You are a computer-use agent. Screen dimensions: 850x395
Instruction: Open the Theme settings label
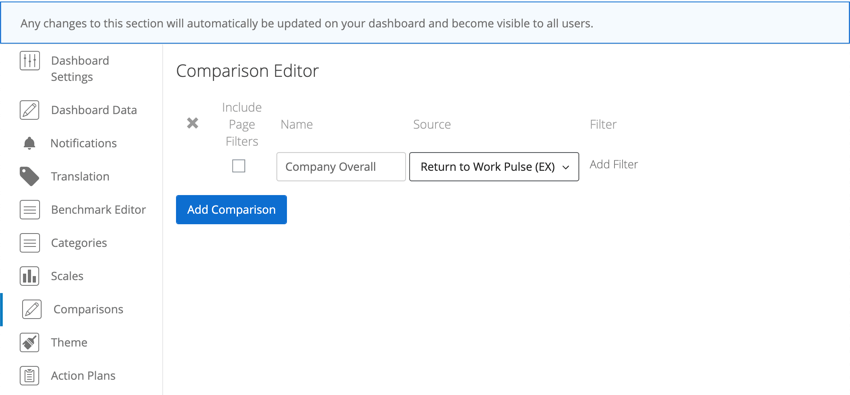pyautogui.click(x=69, y=342)
